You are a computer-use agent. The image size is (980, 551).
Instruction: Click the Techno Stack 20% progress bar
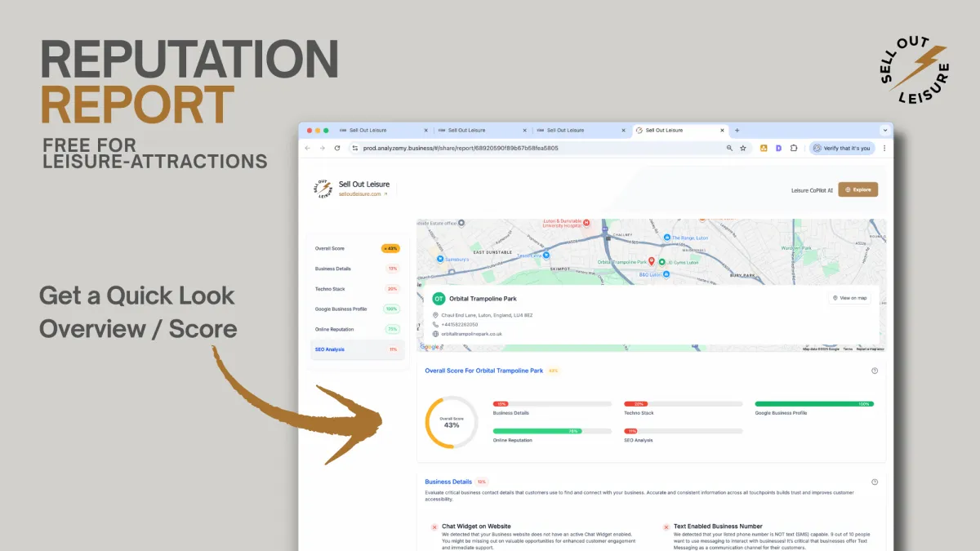684,404
